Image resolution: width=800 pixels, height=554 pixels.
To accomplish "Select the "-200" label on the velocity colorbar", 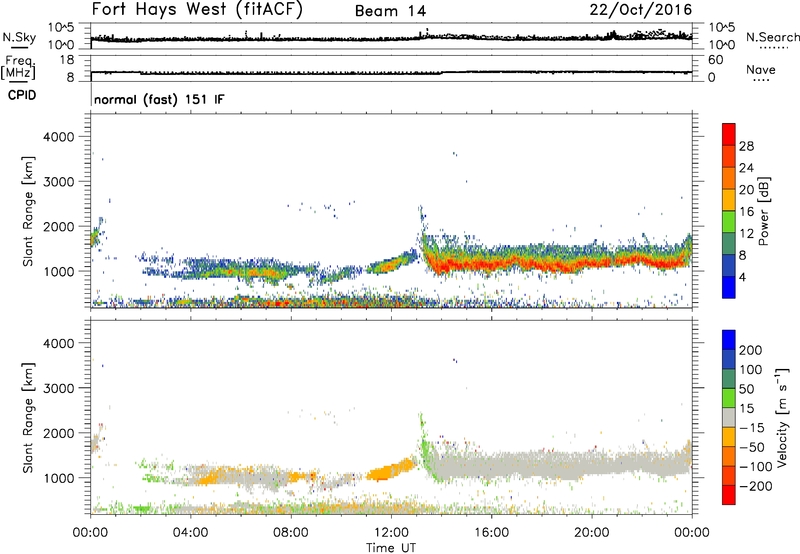I will (x=755, y=486).
